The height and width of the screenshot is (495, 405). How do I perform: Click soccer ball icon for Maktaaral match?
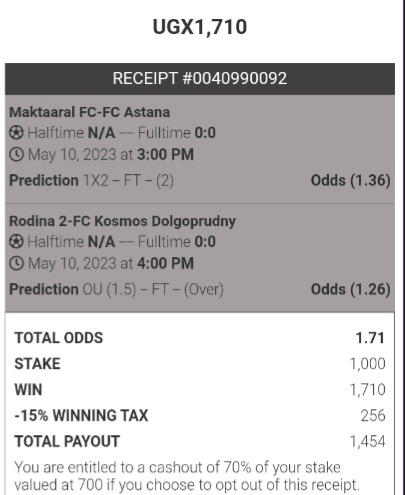[x=16, y=133]
